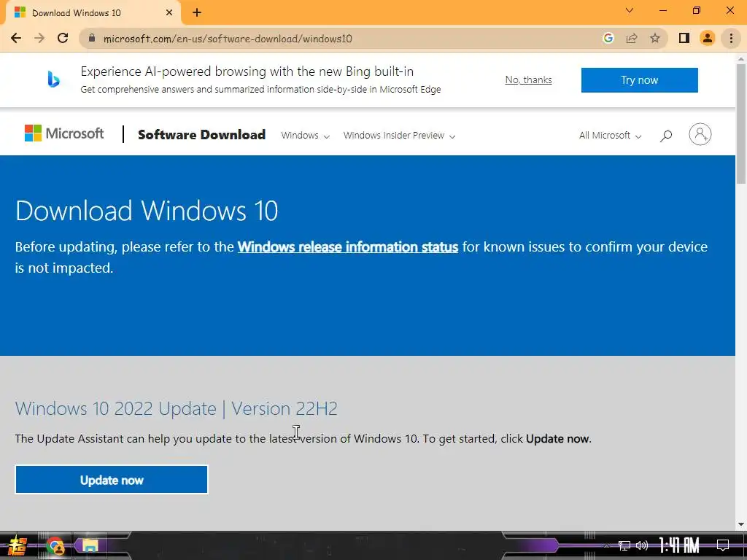Open the site search magnifier
The width and height of the screenshot is (747, 560).
click(x=666, y=136)
